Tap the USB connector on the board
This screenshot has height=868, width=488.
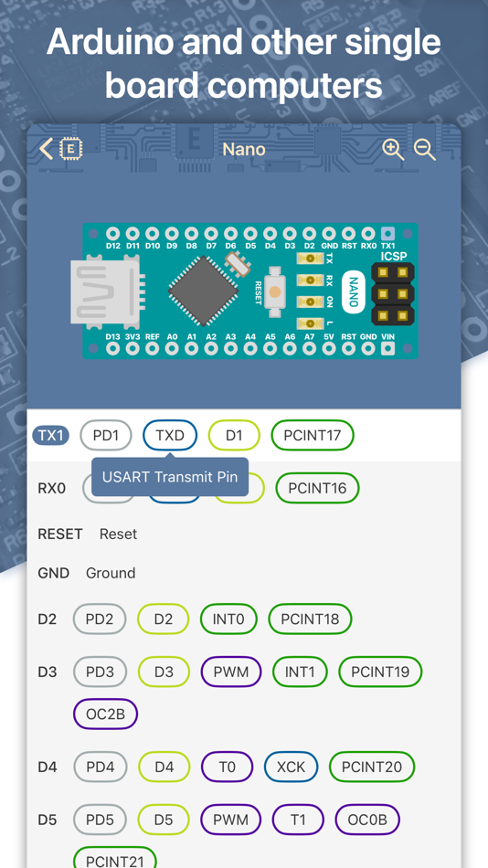pyautogui.click(x=106, y=291)
